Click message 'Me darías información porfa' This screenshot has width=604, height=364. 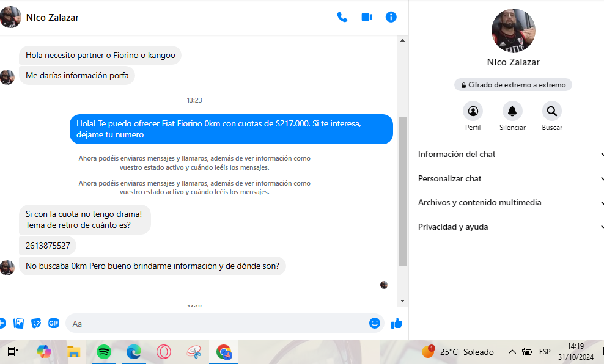coord(77,75)
